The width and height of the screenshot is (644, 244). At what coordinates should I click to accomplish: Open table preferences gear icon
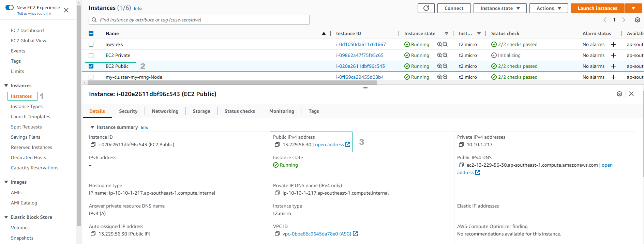637,20
